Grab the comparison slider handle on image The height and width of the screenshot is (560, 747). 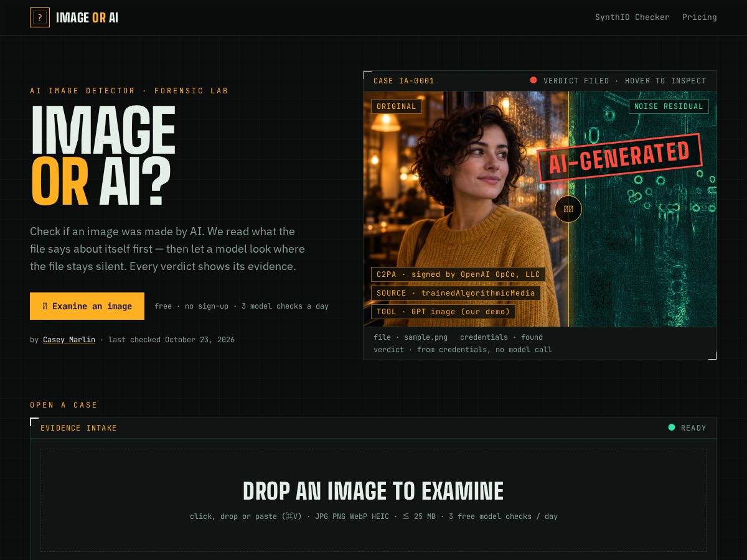[568, 209]
